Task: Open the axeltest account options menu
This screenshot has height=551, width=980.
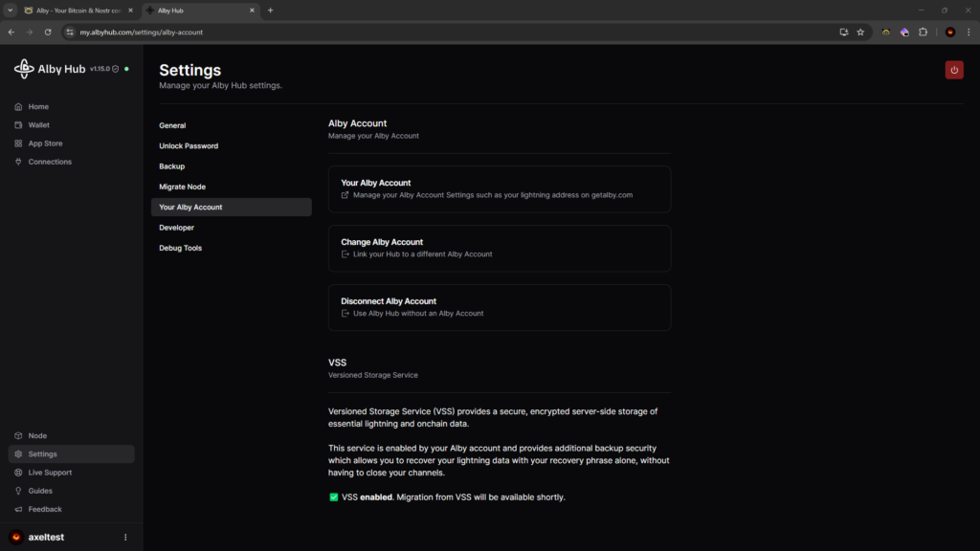Action: point(125,538)
